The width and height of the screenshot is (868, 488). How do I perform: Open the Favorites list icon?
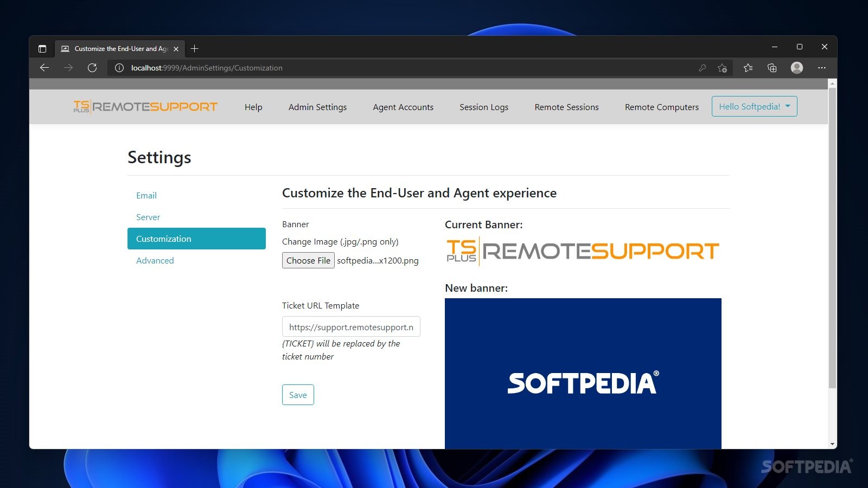[x=748, y=68]
